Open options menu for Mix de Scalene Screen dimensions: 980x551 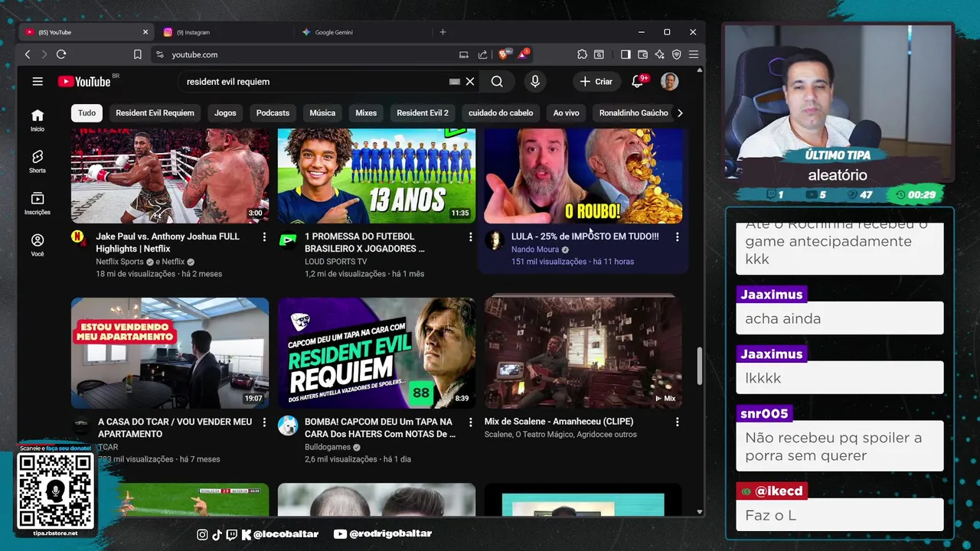(x=677, y=422)
